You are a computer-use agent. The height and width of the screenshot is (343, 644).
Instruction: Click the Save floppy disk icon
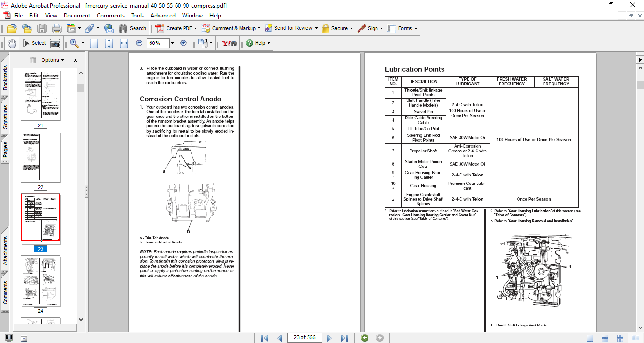[42, 28]
